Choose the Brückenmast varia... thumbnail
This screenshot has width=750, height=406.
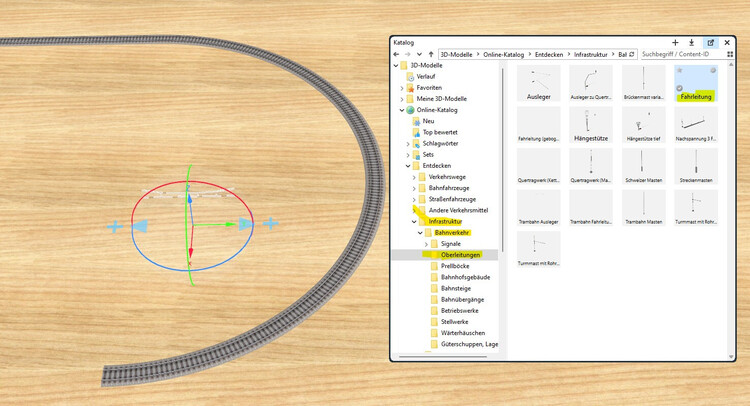[x=644, y=83]
